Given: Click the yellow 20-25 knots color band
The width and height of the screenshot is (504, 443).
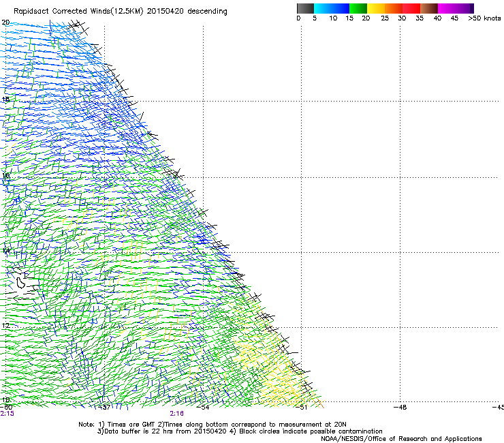Looking at the screenshot, I should 376,8.
